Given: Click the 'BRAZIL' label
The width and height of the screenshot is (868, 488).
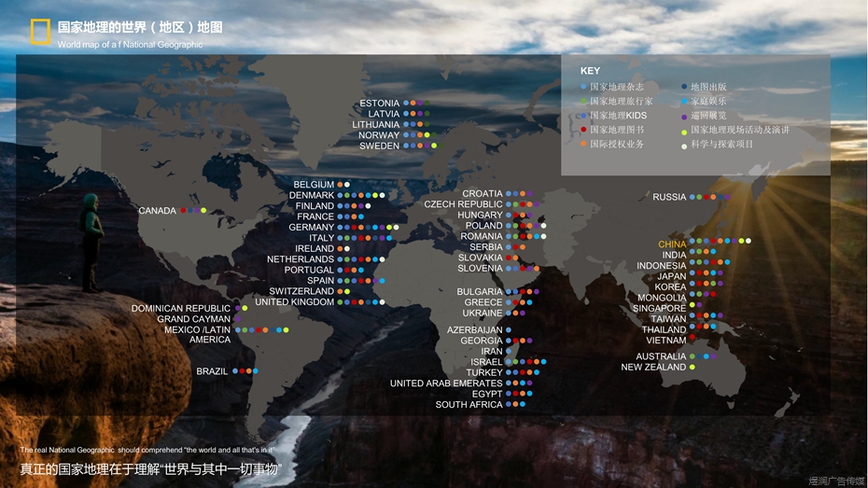Looking at the screenshot, I should pyautogui.click(x=212, y=371).
